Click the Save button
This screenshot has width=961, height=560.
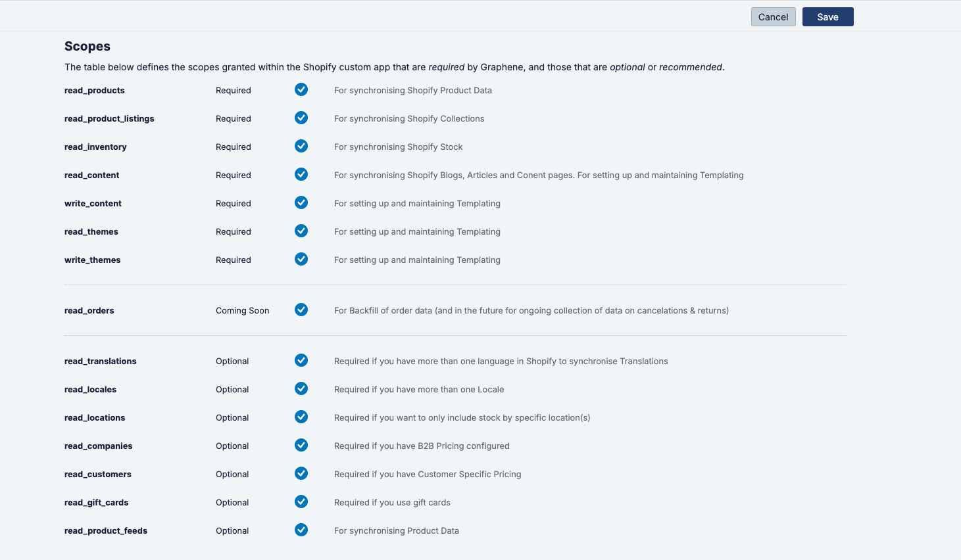(x=827, y=17)
